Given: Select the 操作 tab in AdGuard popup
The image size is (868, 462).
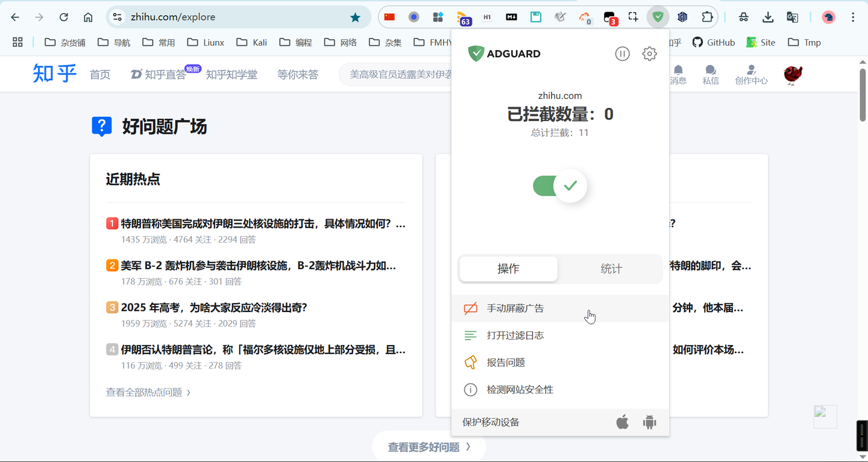Looking at the screenshot, I should 508,269.
